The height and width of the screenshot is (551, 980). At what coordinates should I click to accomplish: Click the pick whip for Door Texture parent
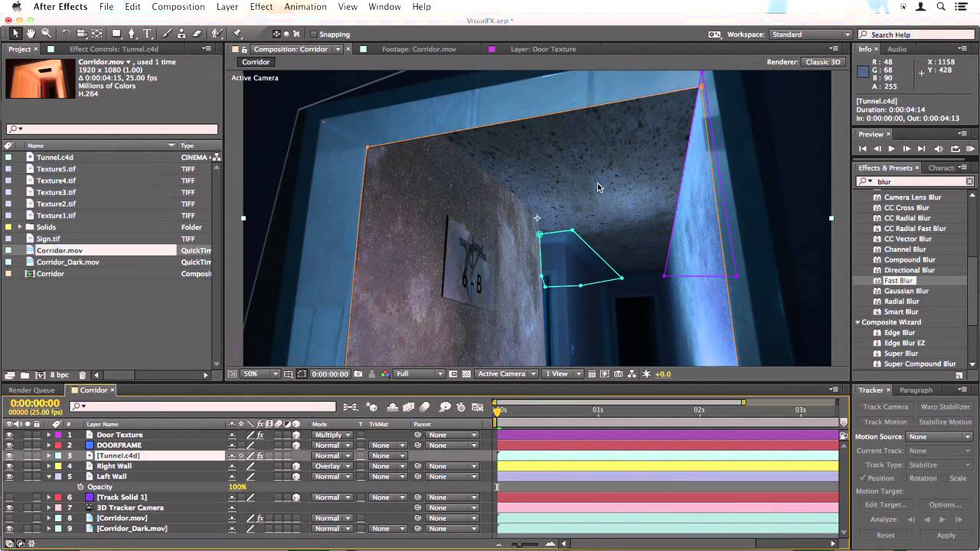tap(418, 435)
